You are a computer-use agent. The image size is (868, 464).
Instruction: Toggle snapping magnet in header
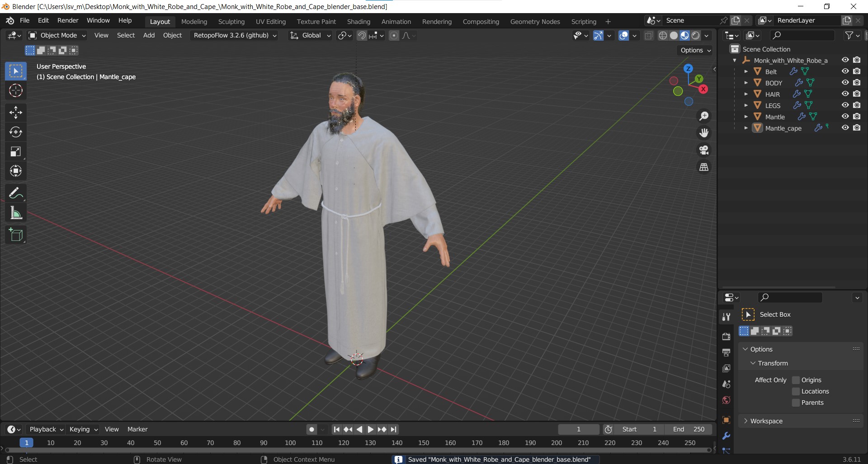(362, 36)
